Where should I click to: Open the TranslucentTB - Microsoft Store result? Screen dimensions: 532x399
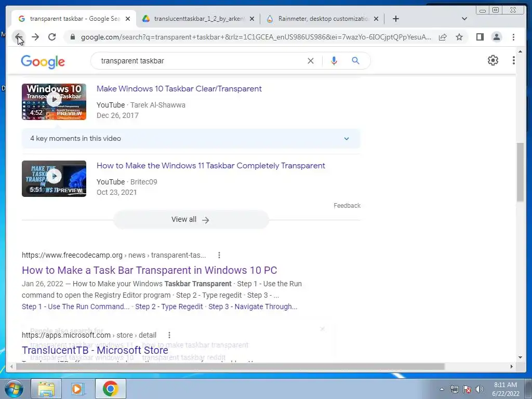click(95, 350)
